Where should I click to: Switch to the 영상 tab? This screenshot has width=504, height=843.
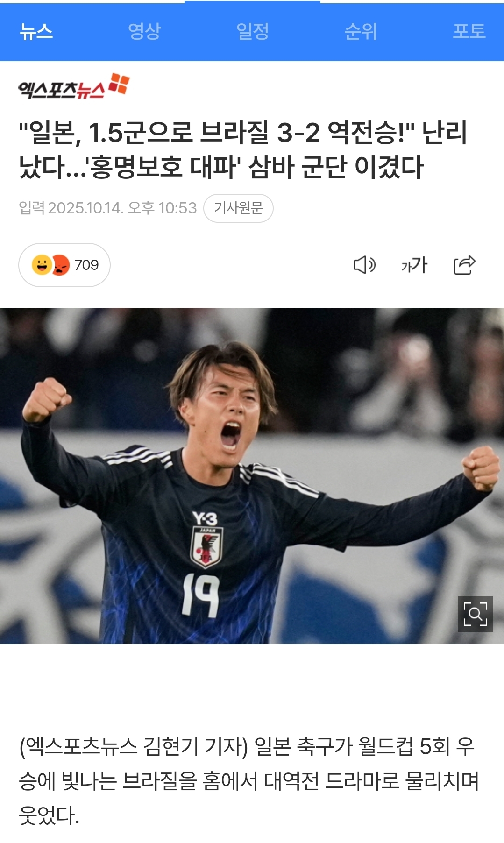tap(144, 32)
